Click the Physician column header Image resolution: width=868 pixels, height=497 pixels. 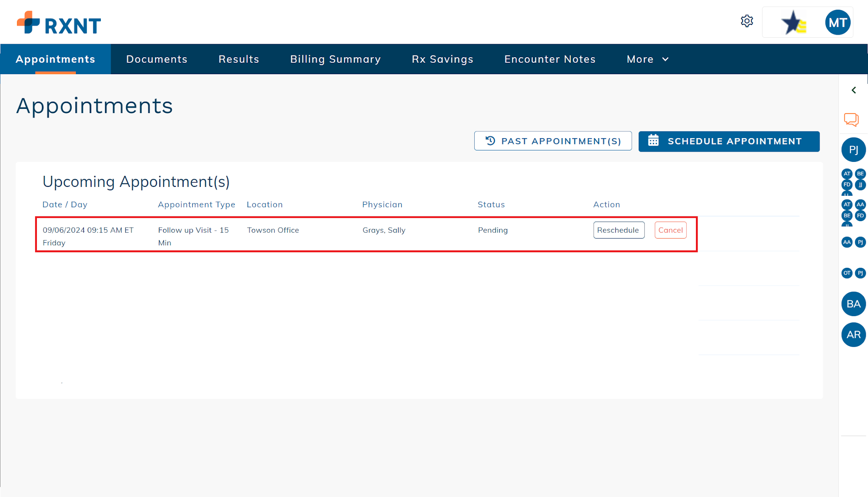click(x=382, y=205)
